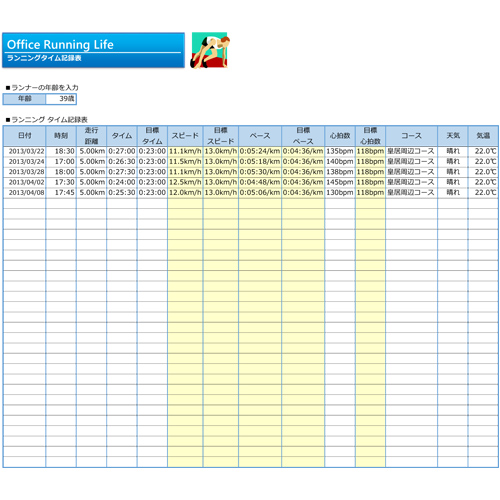Click the 晴れ weather cell in 2013/03/22 row

453,151
